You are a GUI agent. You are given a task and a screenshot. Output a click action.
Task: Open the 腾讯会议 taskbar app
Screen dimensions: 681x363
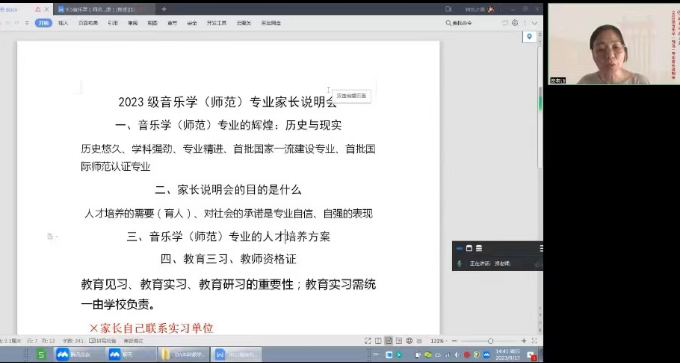pyautogui.click(x=73, y=354)
